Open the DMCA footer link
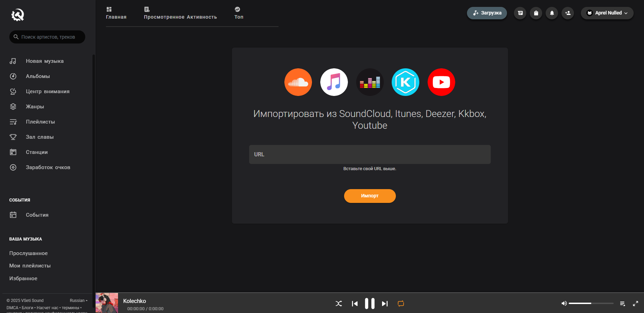Viewport: 644px width, 313px height. tap(12, 308)
